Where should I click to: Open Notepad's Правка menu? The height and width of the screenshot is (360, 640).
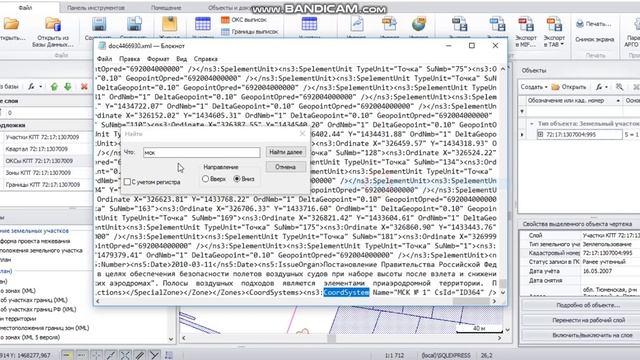(x=130, y=59)
